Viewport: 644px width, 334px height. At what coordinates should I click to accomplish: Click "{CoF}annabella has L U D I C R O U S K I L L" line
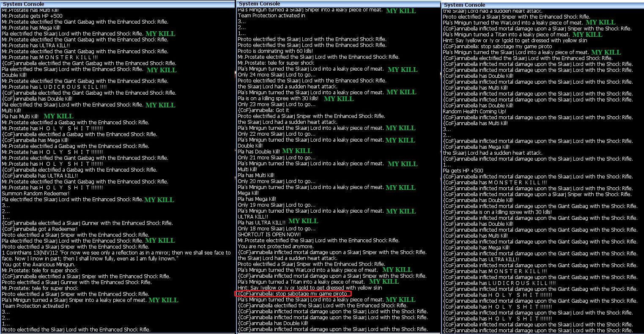tap(500, 283)
